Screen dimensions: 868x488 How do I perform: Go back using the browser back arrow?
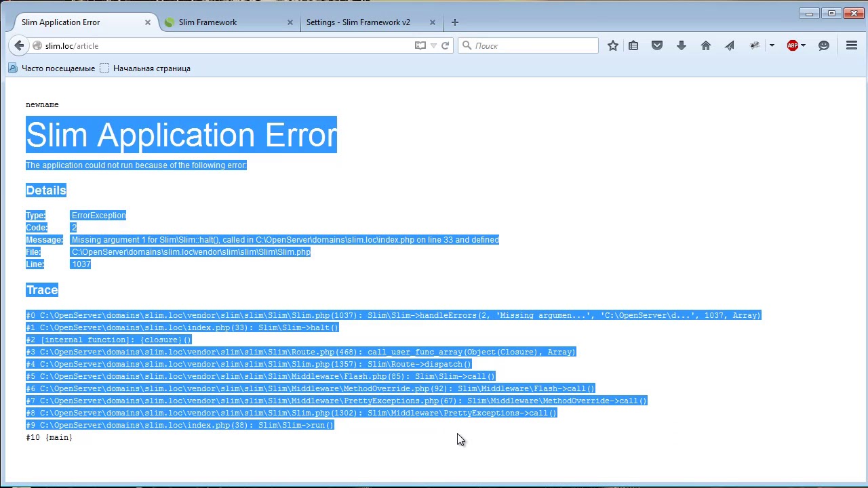click(19, 45)
